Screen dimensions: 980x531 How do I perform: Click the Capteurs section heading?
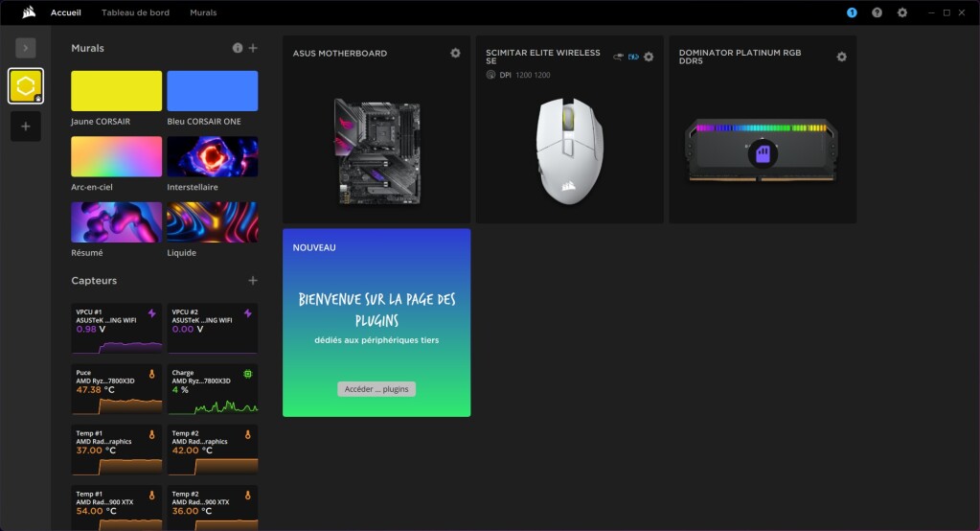click(94, 280)
